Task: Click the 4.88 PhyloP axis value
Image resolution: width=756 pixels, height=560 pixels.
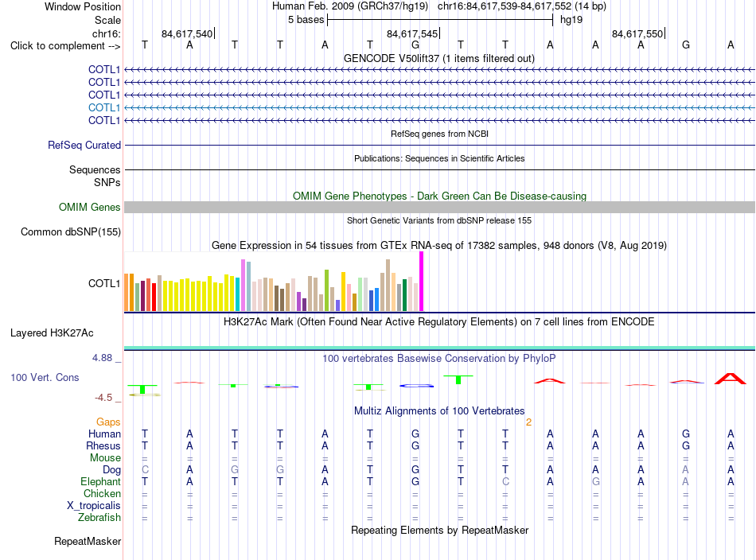Action: [102, 358]
